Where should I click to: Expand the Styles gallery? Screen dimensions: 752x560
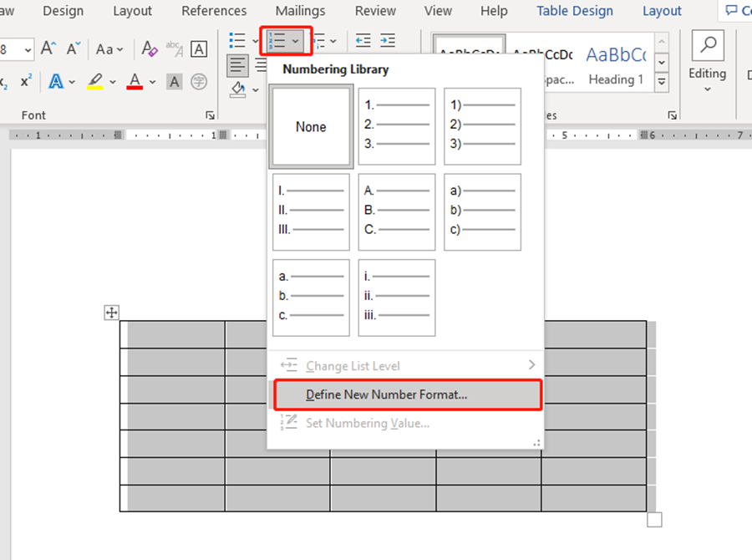tap(662, 82)
